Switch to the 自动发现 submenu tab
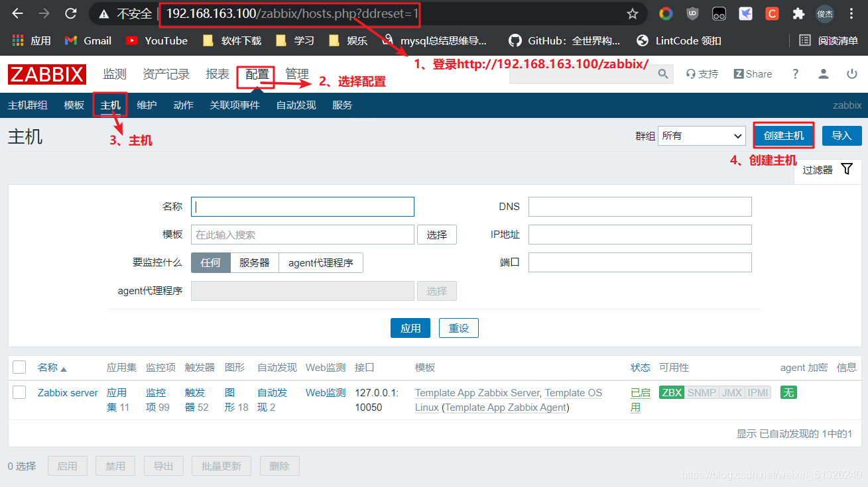868x487 pixels. tap(296, 105)
